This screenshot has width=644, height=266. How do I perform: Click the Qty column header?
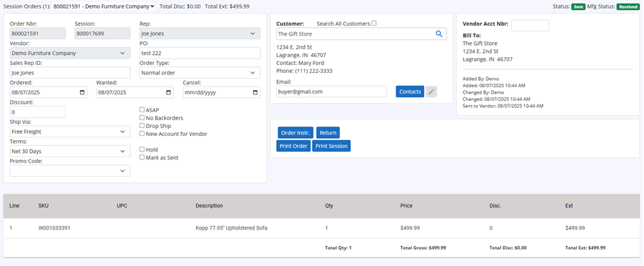point(328,206)
